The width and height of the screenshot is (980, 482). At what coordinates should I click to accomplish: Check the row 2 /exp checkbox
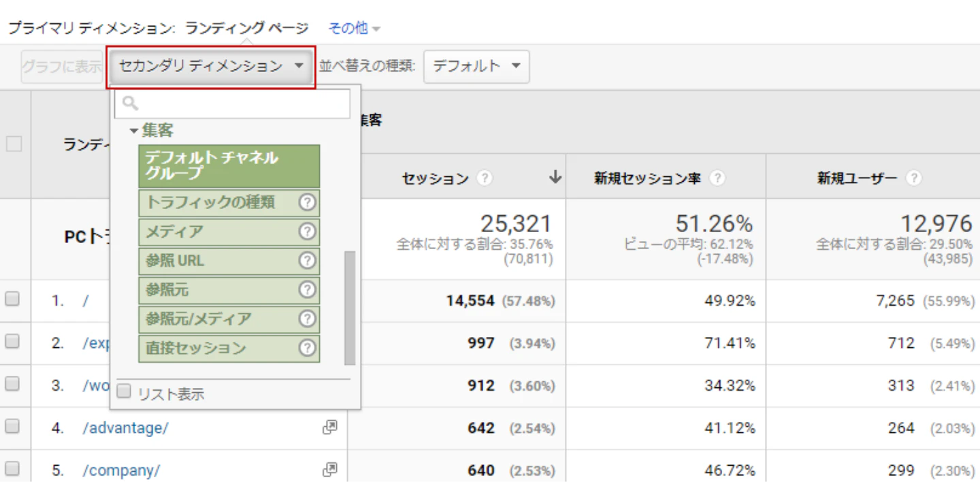pos(12,342)
